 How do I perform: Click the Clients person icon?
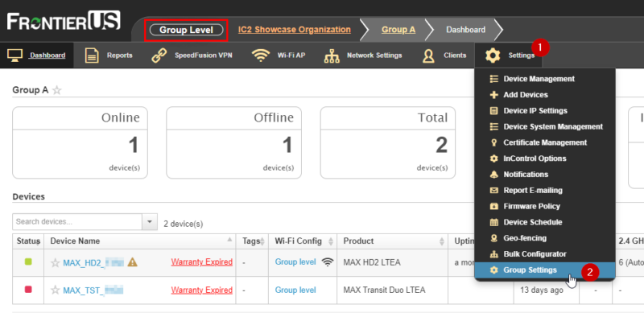point(428,56)
